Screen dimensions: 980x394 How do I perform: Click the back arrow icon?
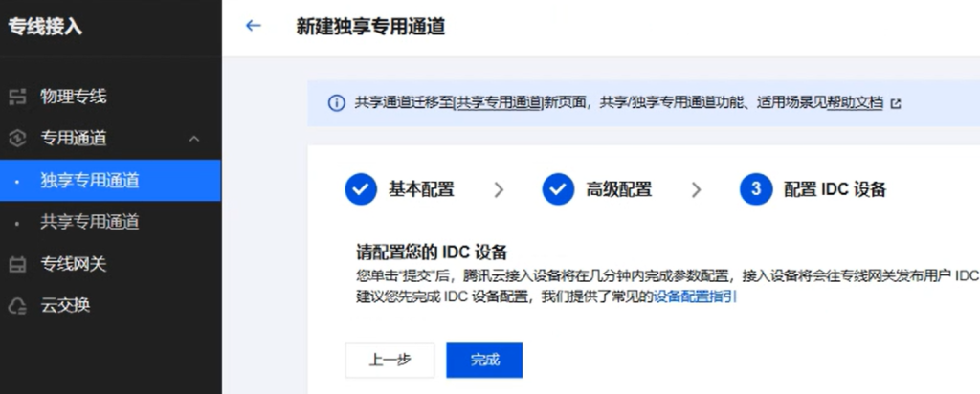click(253, 26)
